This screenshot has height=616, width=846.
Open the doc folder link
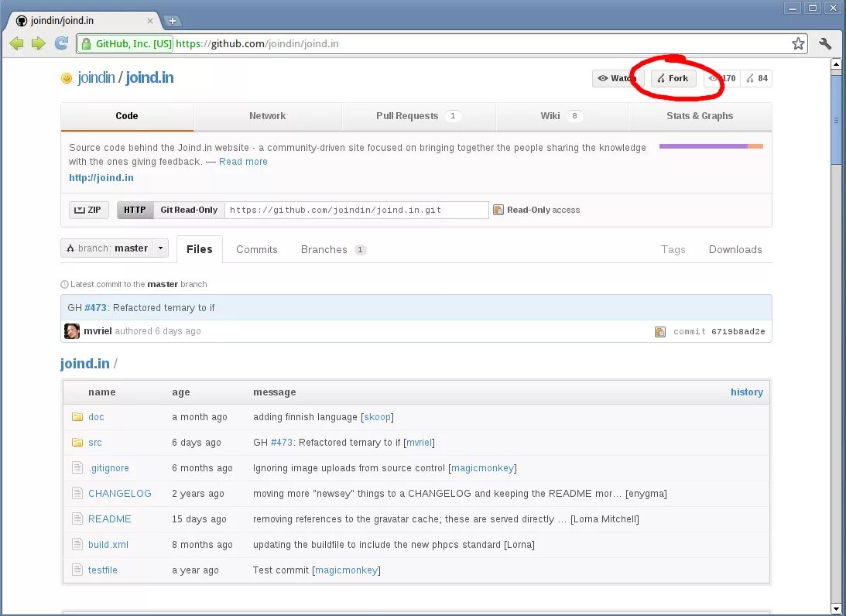tap(96, 417)
